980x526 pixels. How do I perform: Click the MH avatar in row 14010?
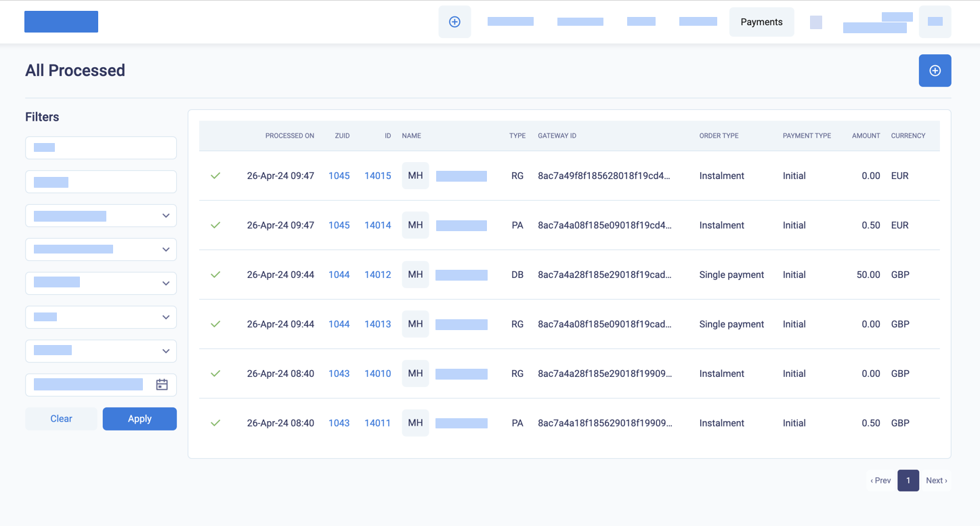click(x=415, y=373)
